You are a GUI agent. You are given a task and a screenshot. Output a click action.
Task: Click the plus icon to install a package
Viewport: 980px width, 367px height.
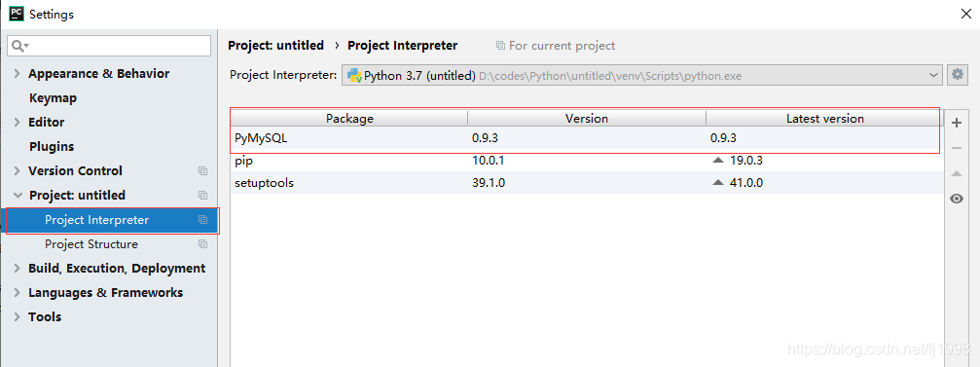[956, 124]
